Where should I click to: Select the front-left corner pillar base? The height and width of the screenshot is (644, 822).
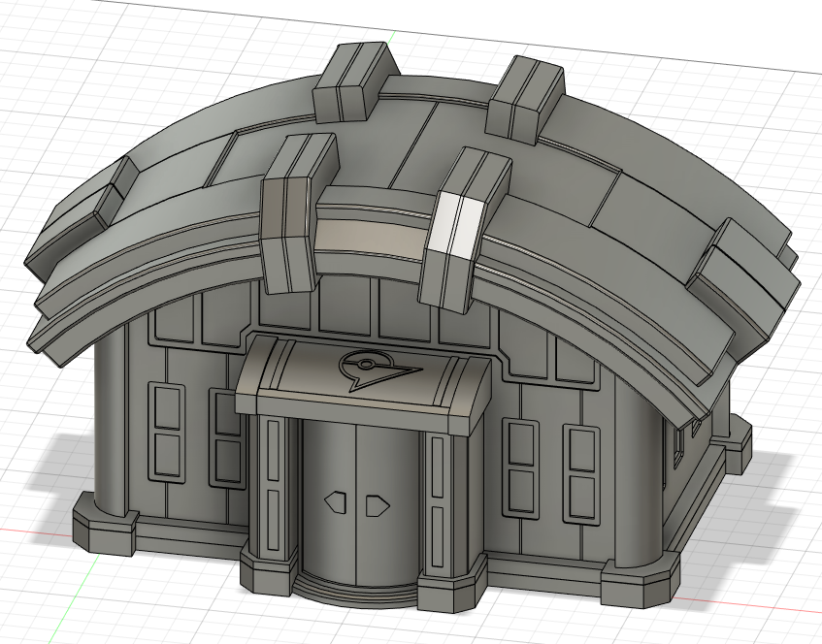click(103, 532)
